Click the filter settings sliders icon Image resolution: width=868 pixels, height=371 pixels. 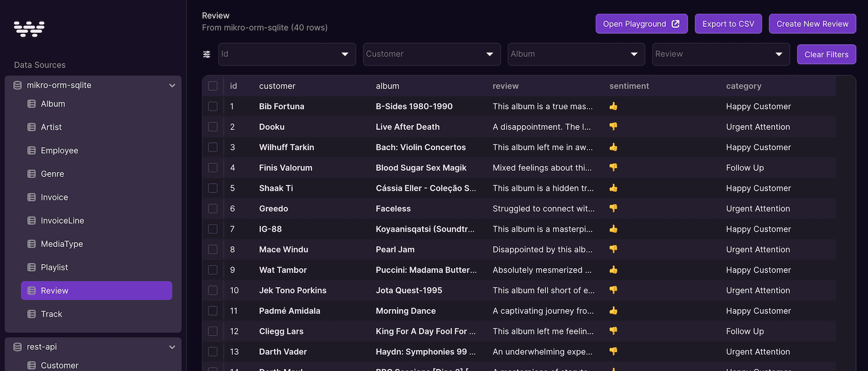pos(207,55)
